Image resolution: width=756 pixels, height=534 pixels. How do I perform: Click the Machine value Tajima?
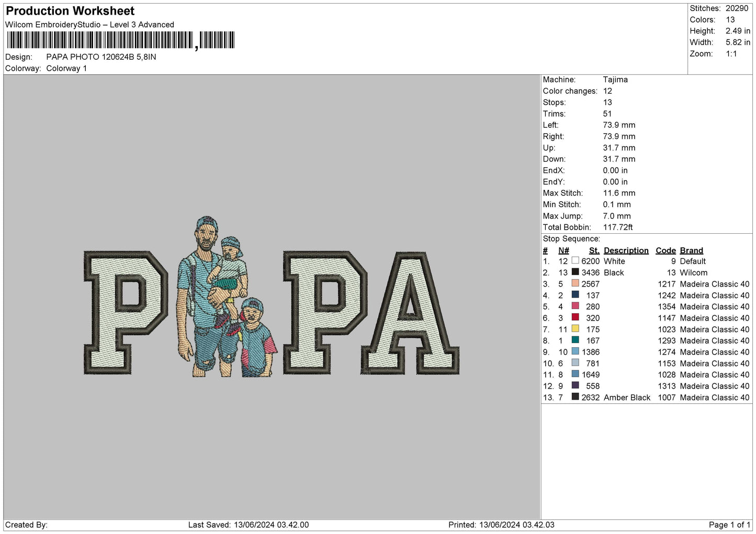pyautogui.click(x=615, y=79)
